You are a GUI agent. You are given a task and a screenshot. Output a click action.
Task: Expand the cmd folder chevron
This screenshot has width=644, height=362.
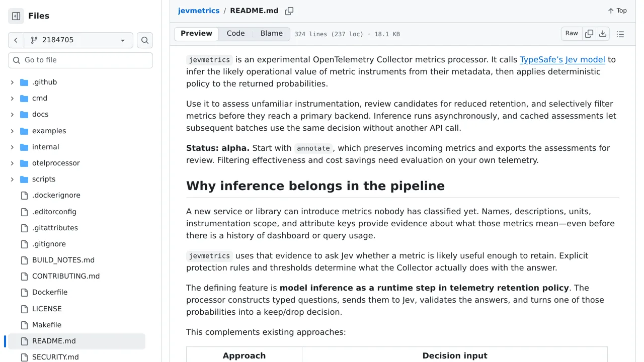12,98
